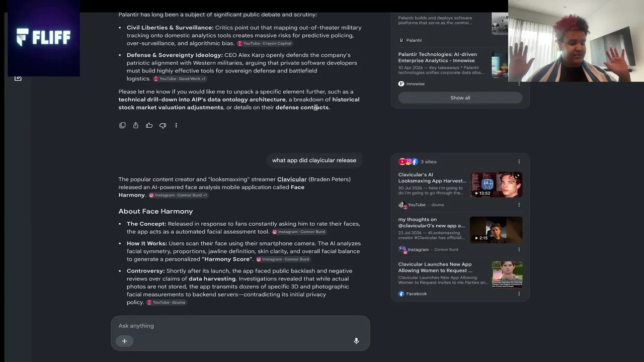Open options menu next to 3 sites

[x=519, y=162]
